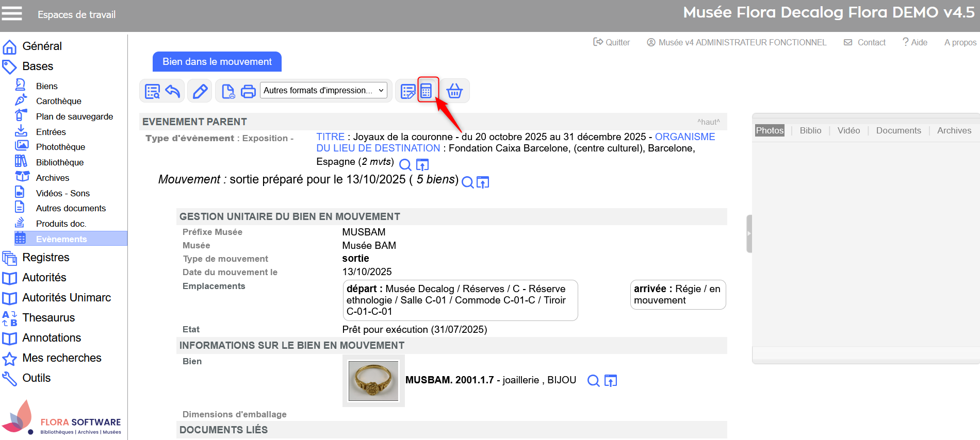
Task: Click the document print preview icon
Action: (x=228, y=91)
